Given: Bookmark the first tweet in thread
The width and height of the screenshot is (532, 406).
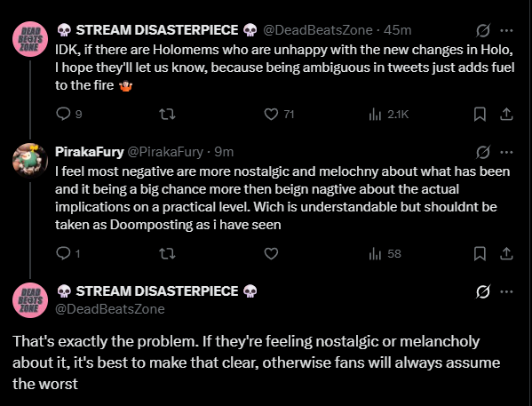Looking at the screenshot, I should [x=480, y=115].
